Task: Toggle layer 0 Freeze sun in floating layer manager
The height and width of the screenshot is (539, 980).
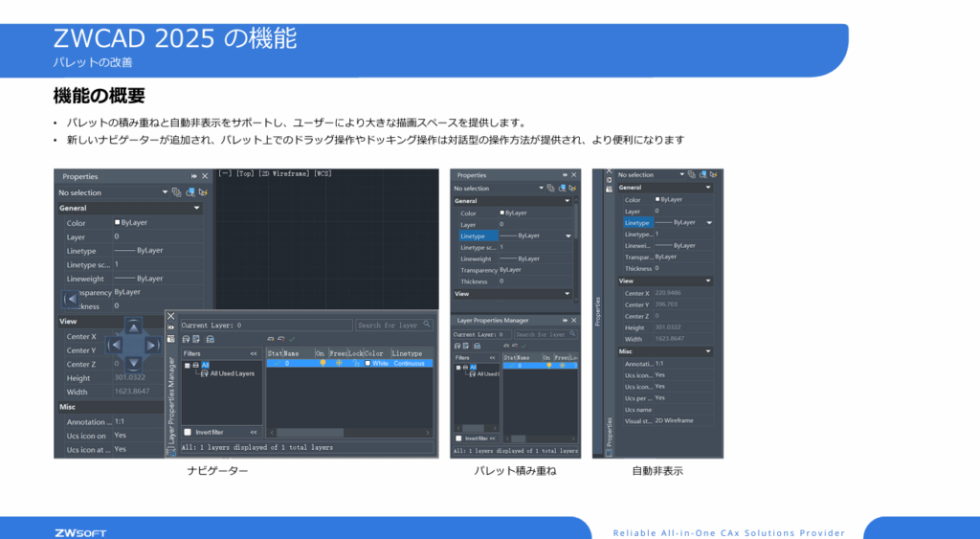Action: coord(339,363)
